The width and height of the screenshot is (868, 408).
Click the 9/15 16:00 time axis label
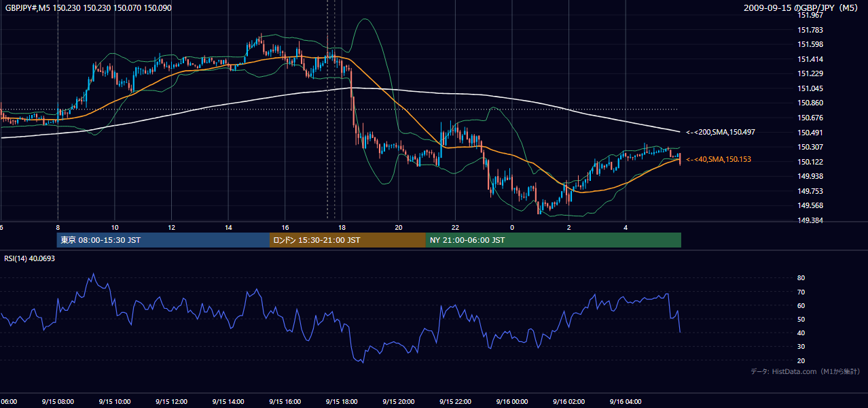(x=285, y=401)
